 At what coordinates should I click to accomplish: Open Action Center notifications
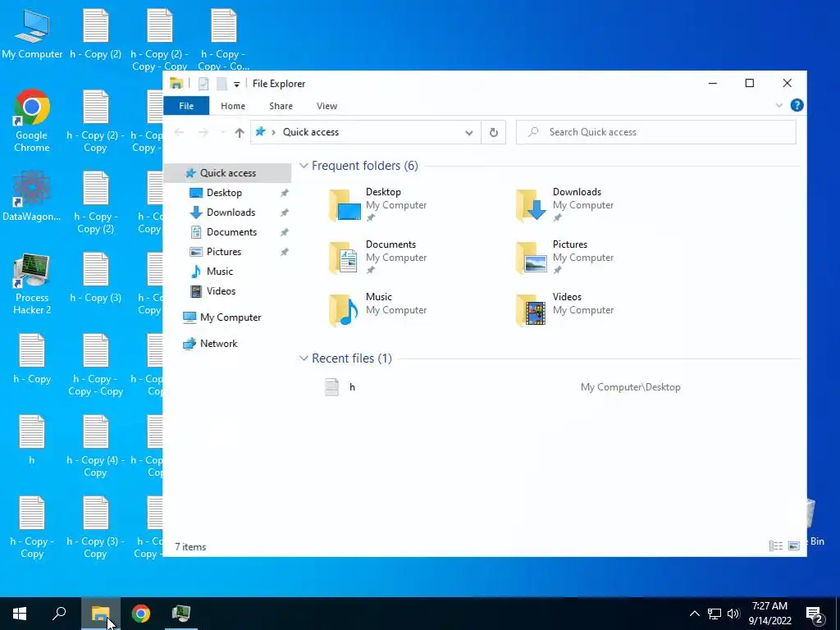pyautogui.click(x=815, y=614)
